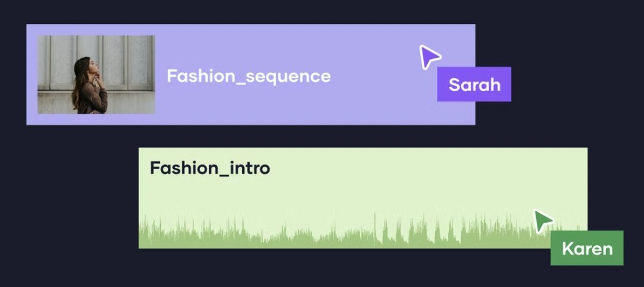Click the left edge of Fashion_intro clip
The width and height of the screenshot is (644, 287).
tap(140, 198)
